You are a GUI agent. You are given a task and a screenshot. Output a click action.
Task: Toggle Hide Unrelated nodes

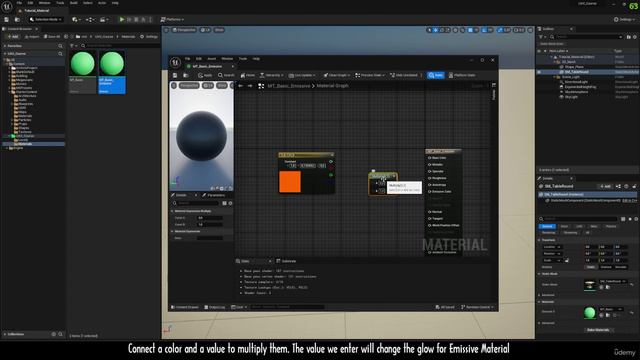404,76
